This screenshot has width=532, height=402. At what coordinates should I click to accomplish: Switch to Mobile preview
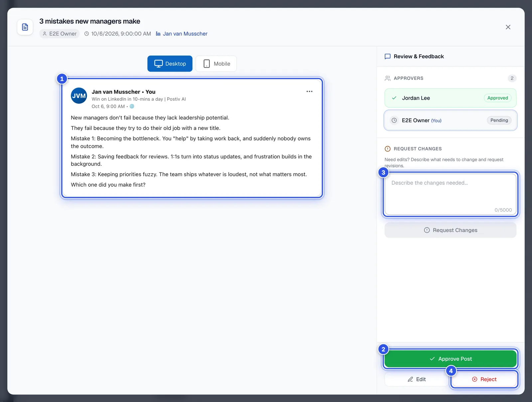tap(216, 64)
